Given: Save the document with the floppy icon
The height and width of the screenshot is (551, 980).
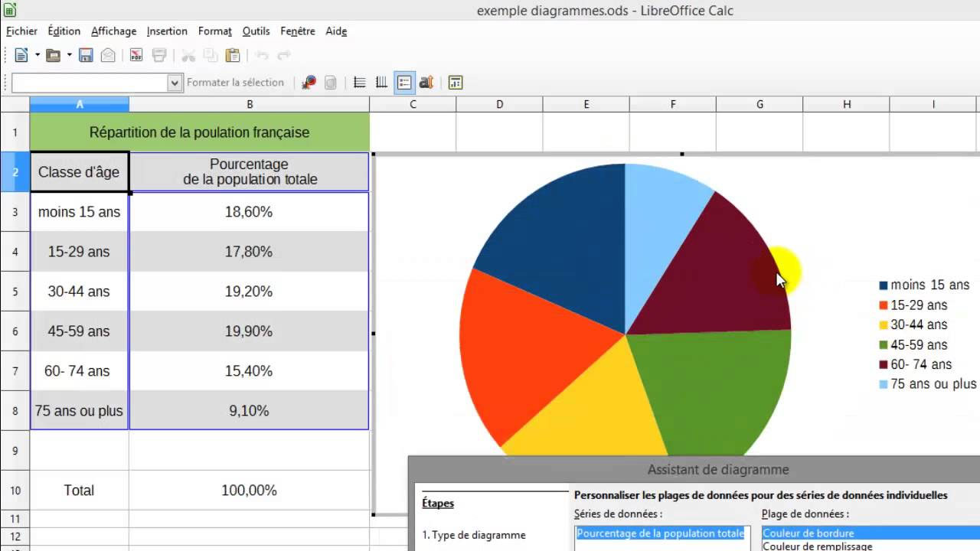Looking at the screenshot, I should point(86,55).
